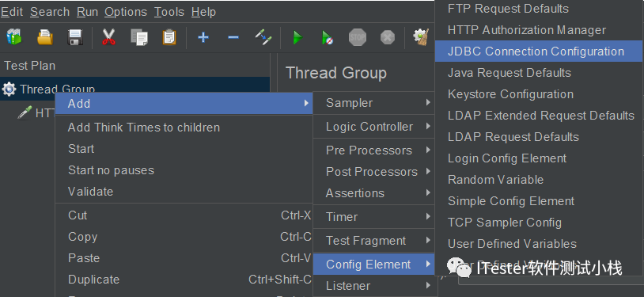Screen dimensions: 644x297
Task: Open a test plan via folder icon
Action: 45,37
